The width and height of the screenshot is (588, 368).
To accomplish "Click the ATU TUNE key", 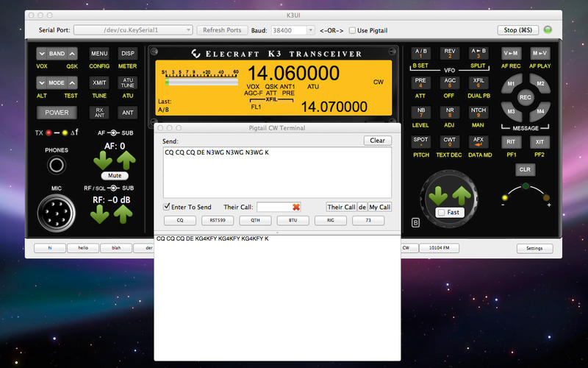I will 128,82.
